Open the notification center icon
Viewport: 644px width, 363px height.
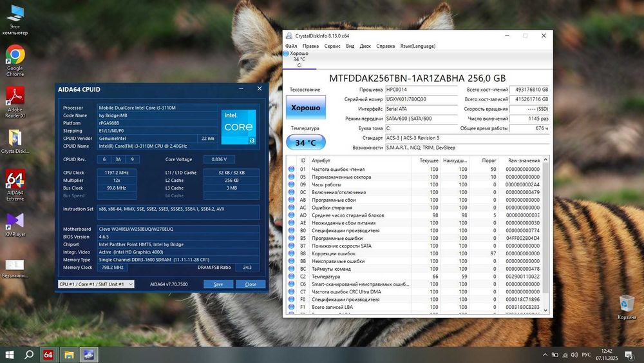(x=629, y=355)
